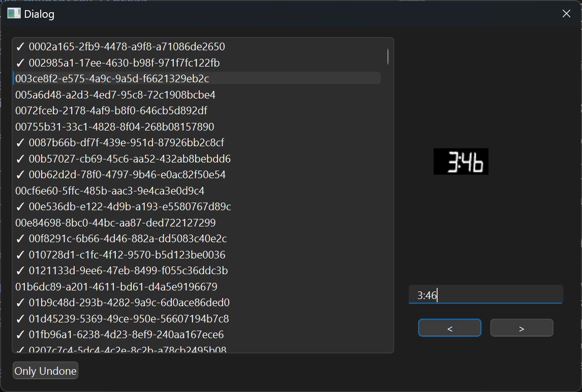
Task: Click the text field containing 3:46
Action: tap(485, 295)
